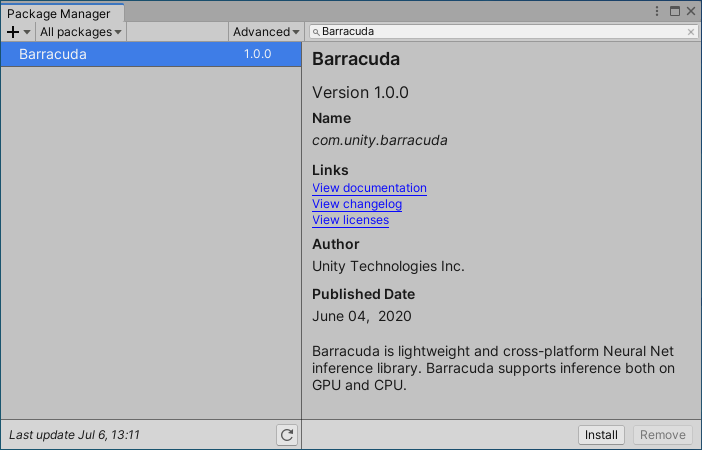
Task: Click the com.unity.barracuda package name
Action: click(380, 140)
